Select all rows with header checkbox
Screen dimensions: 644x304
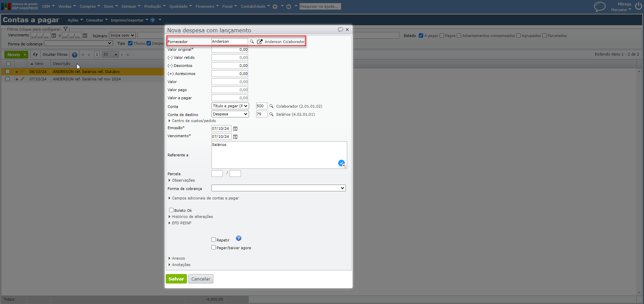click(x=9, y=64)
